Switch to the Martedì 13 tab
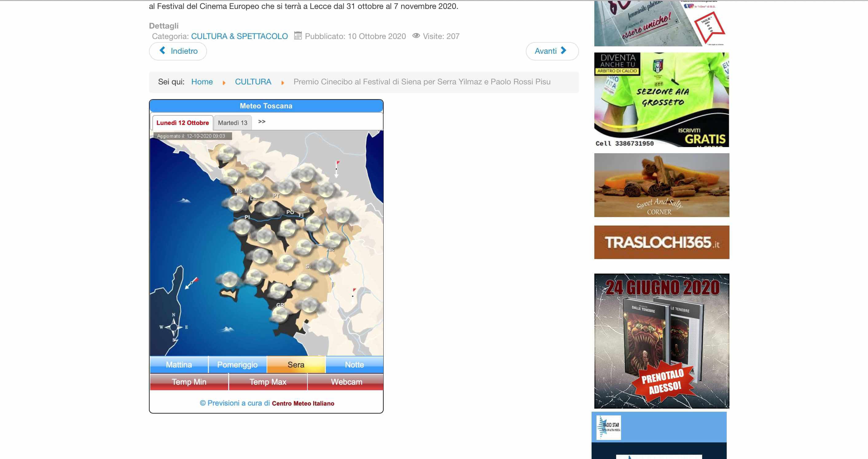 tap(233, 123)
